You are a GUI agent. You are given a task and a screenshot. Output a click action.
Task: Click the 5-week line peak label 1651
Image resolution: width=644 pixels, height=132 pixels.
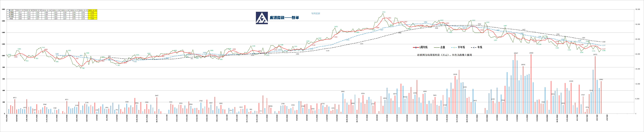(390, 18)
